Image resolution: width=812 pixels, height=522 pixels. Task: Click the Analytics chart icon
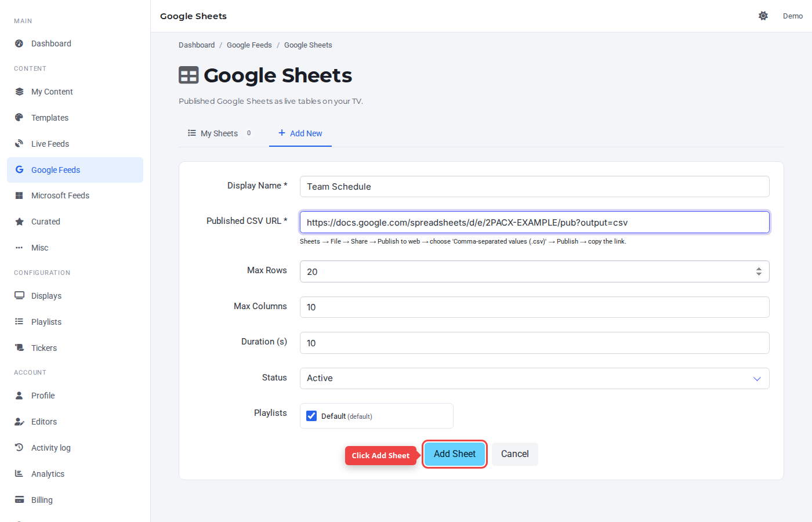[x=19, y=474]
